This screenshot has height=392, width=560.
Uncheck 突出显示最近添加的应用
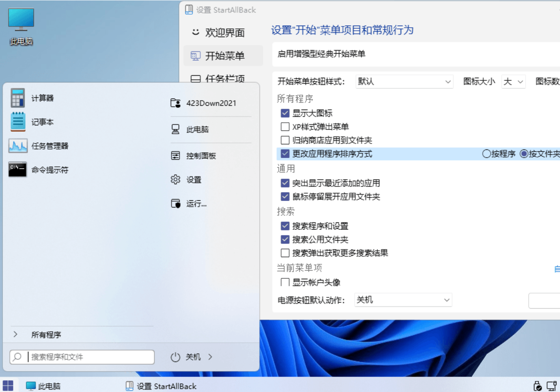285,183
